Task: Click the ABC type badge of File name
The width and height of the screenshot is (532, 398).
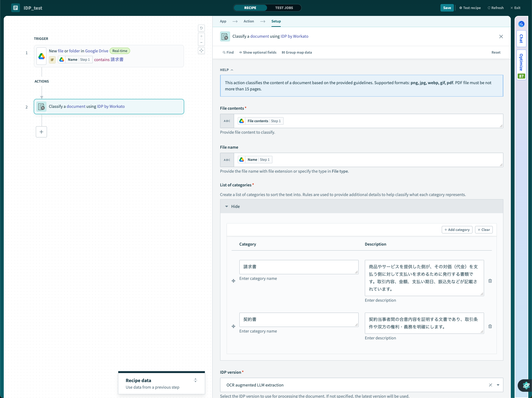Action: pos(227,160)
